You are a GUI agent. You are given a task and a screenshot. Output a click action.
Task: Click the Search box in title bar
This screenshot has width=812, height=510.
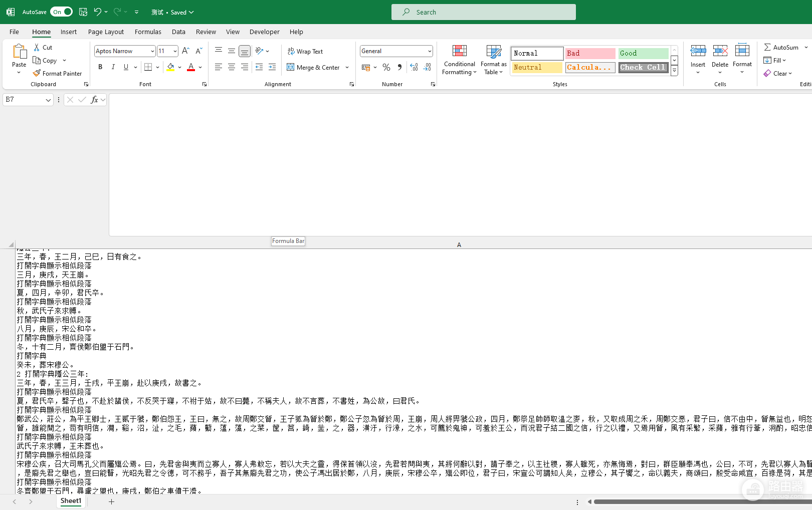484,12
